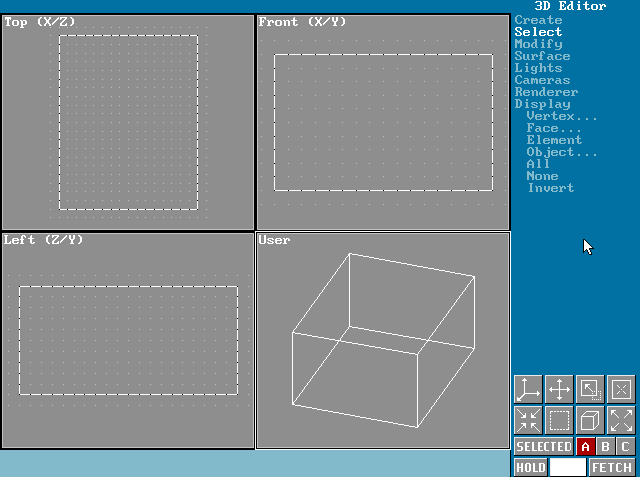Choose selection set C

[625, 446]
